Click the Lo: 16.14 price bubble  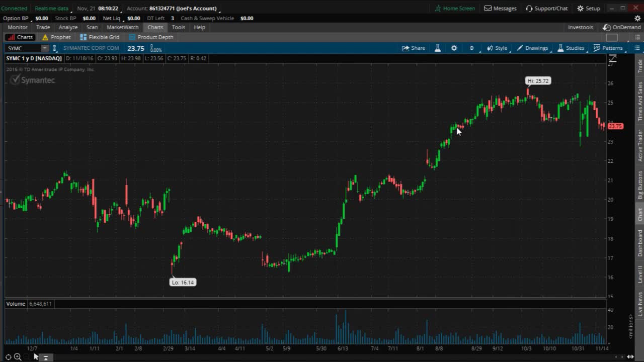183,283
